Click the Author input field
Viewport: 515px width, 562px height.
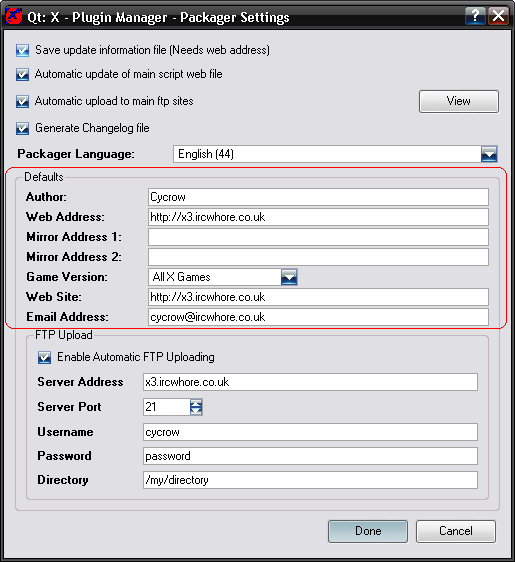click(x=318, y=197)
